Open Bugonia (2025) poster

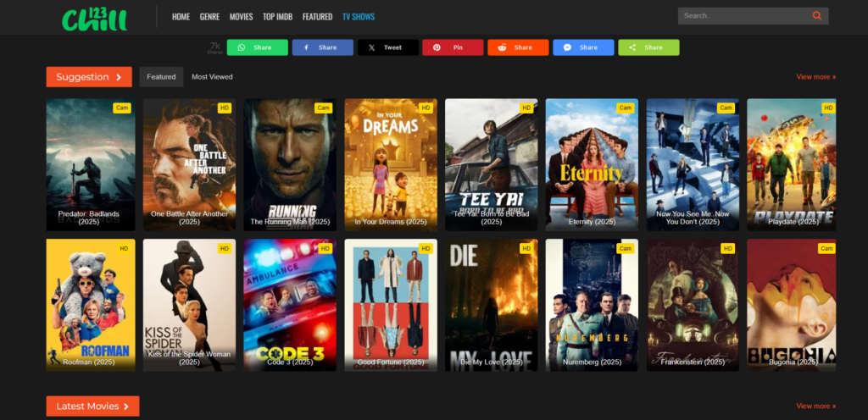(792, 305)
